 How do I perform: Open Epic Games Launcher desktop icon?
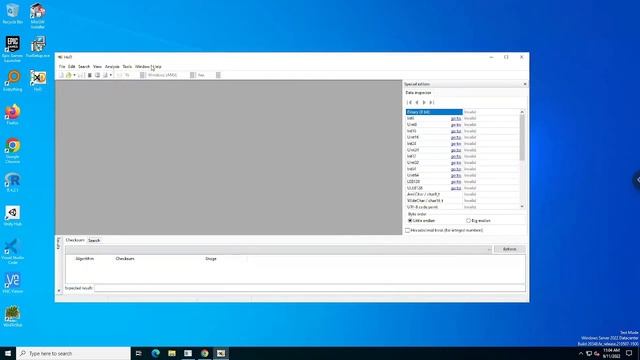coord(13,49)
